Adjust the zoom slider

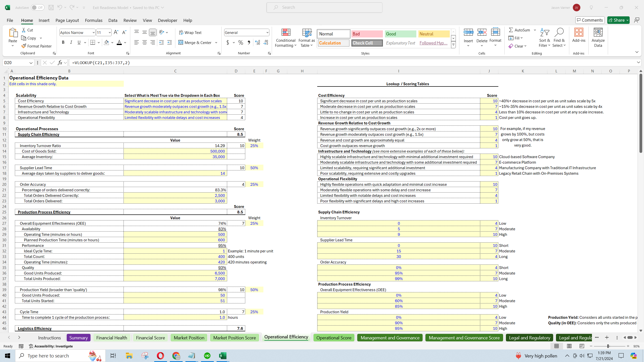[x=608, y=346]
